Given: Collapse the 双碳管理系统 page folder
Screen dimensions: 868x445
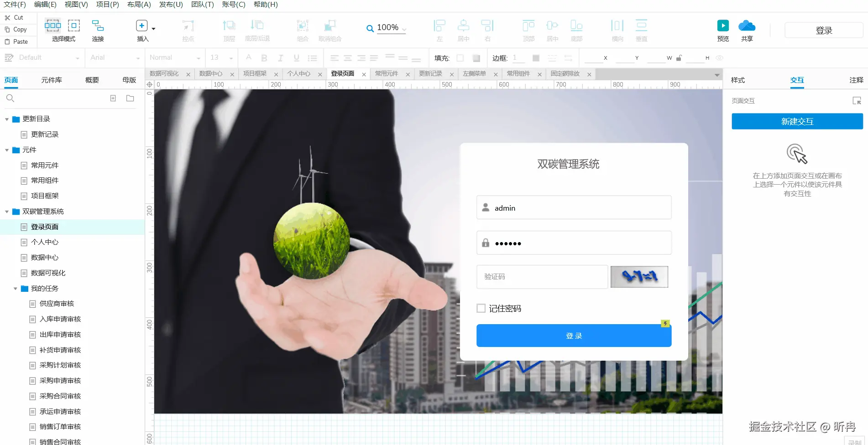Looking at the screenshot, I should [6, 211].
